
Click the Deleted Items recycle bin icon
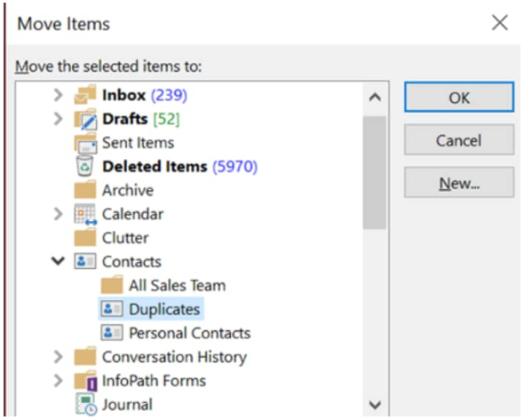84,166
